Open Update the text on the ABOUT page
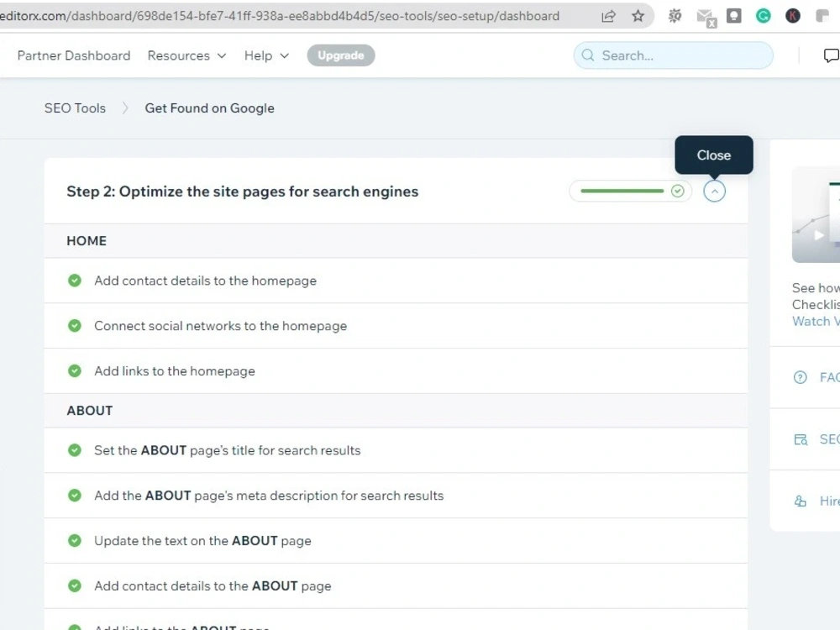 396,540
